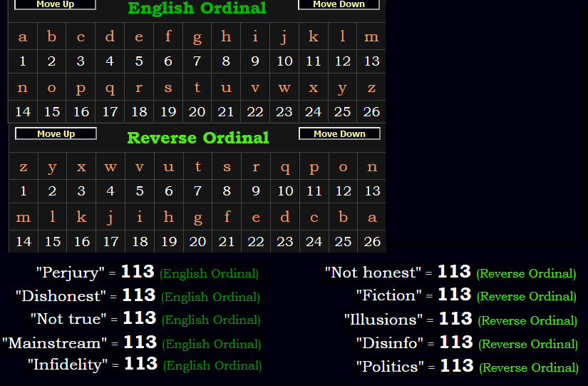Click letter g in English Ordinal table
Viewport: 588px width, 386px height.
pyautogui.click(x=197, y=36)
